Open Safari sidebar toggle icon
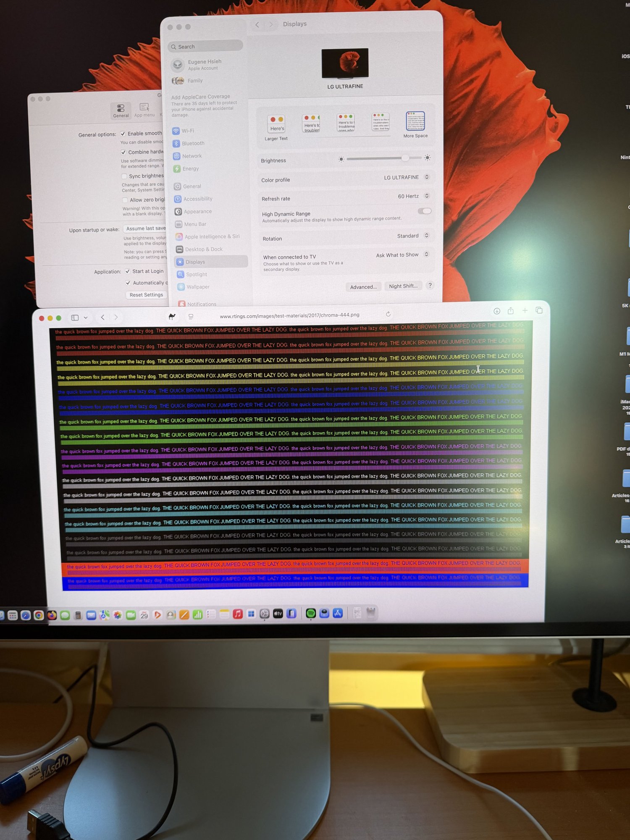The width and height of the screenshot is (630, 840). click(x=75, y=318)
